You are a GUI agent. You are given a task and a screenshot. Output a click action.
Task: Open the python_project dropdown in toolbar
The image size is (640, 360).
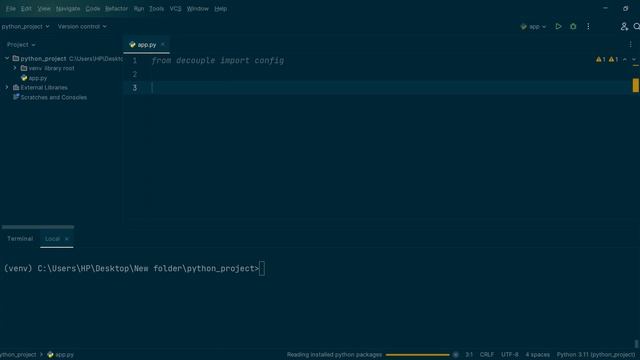click(25, 27)
